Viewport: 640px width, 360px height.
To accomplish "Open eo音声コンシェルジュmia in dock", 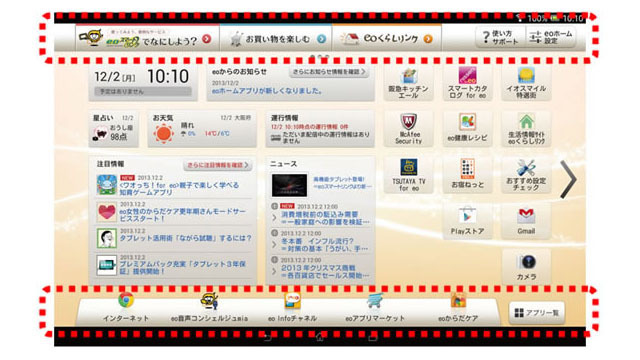I will point(209,307).
